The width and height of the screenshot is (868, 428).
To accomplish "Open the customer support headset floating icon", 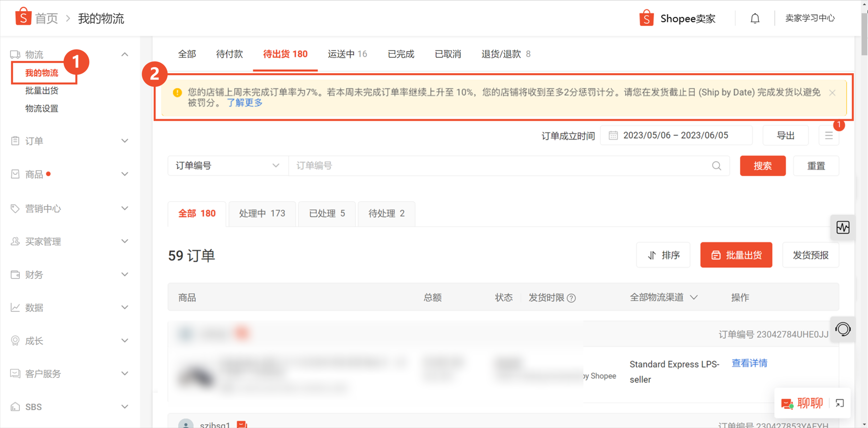I will click(843, 329).
